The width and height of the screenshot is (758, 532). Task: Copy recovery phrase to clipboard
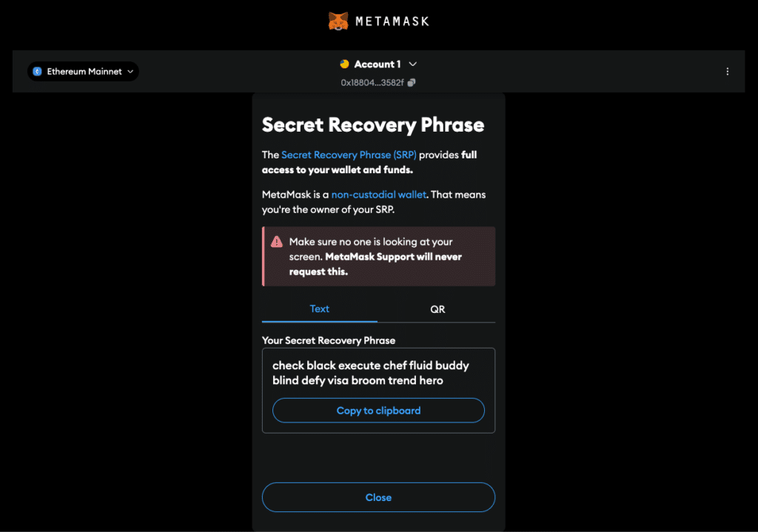(x=378, y=410)
